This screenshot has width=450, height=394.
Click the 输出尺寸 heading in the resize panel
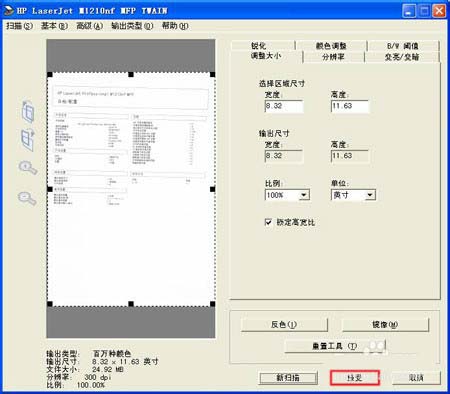(x=274, y=133)
